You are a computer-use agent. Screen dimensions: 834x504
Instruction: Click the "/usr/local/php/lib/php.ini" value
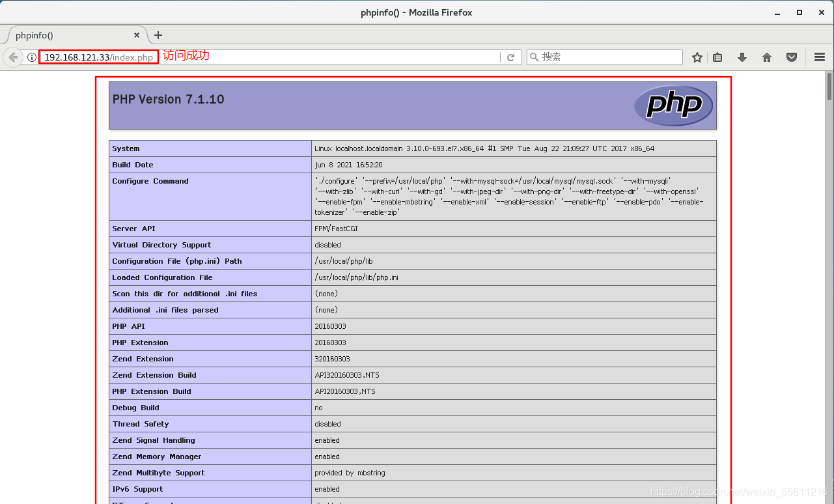356,277
